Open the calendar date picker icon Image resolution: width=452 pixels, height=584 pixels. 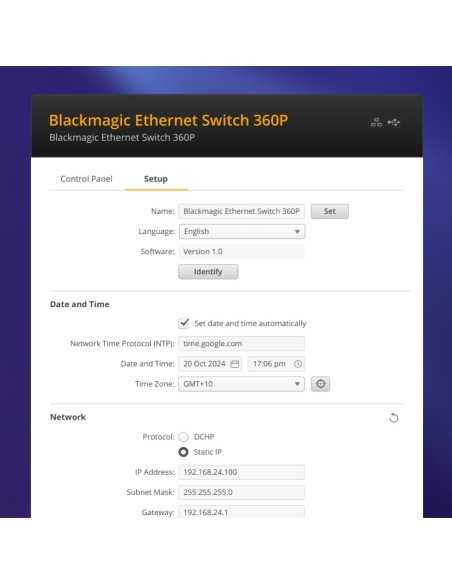[235, 364]
